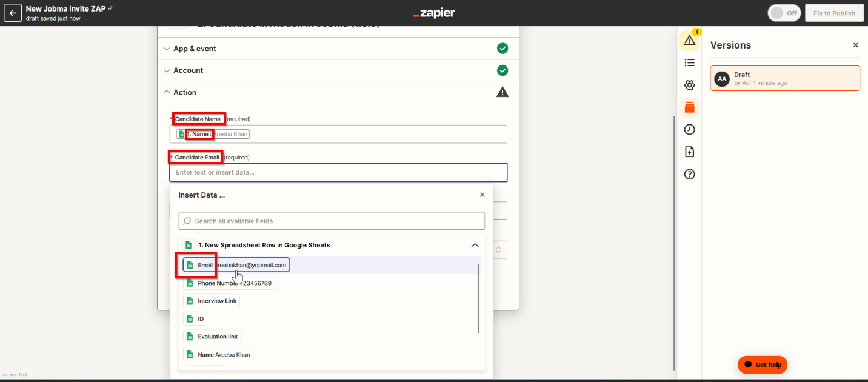Insert the Name Areeba Khan field
This screenshot has height=382, width=868.
[x=218, y=354]
